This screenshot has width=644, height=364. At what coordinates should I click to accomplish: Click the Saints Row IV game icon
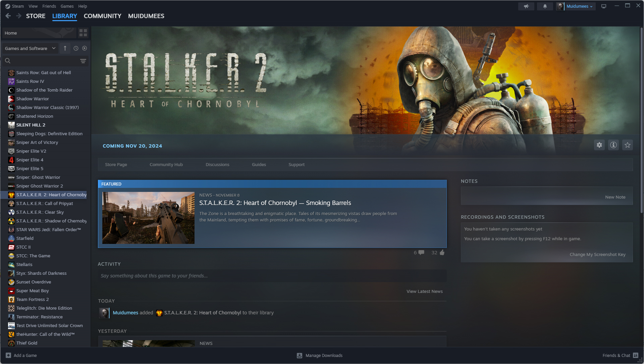click(x=11, y=81)
